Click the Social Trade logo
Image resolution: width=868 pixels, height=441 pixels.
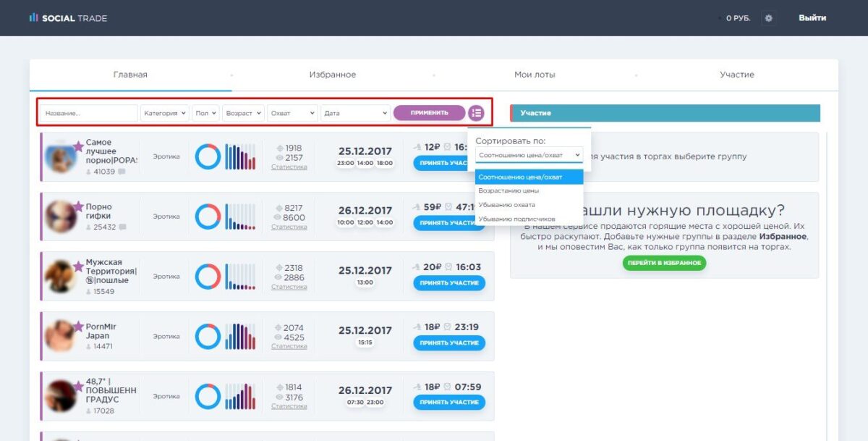coord(68,18)
